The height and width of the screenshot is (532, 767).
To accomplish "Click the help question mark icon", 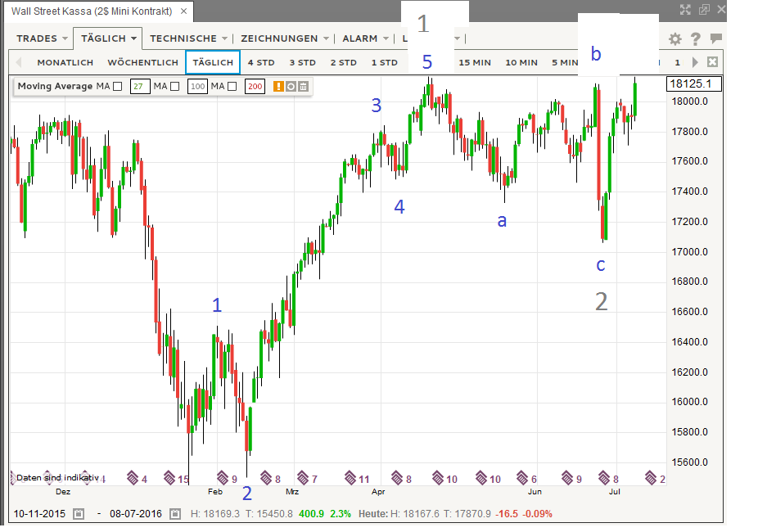I will click(x=695, y=38).
